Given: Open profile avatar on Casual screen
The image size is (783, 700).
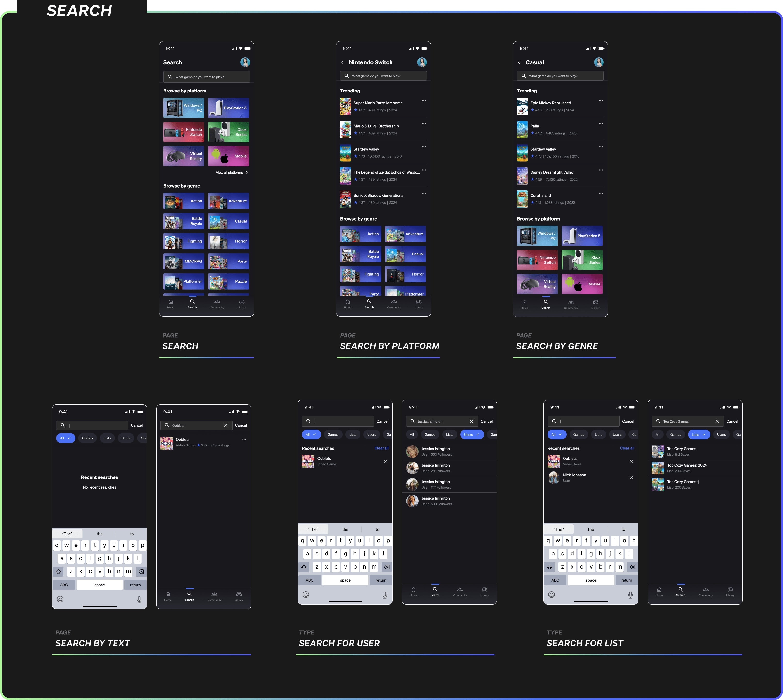Looking at the screenshot, I should pos(599,62).
